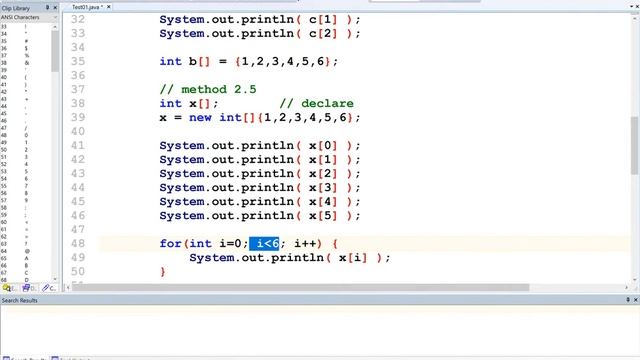Screen dimensions: 640x360
Task: Select clip entry 33 exclamation mark
Action: pos(27,27)
